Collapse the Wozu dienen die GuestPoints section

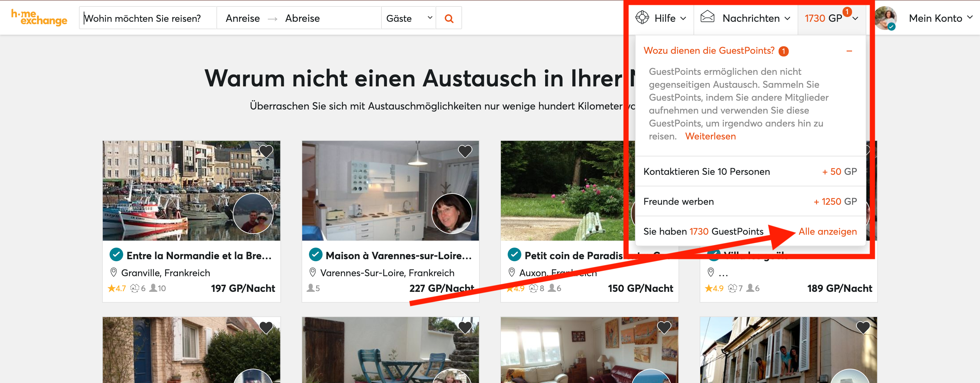pos(849,51)
